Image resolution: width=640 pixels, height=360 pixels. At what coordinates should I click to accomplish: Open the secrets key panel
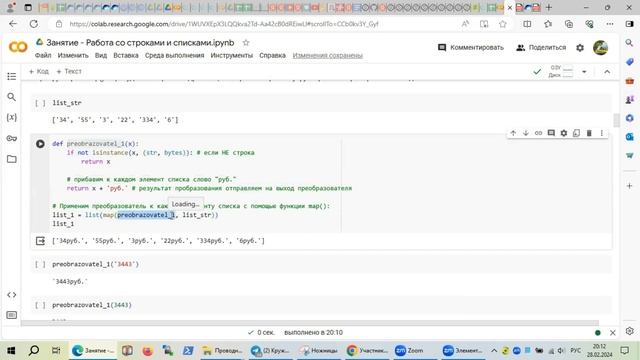click(x=11, y=138)
